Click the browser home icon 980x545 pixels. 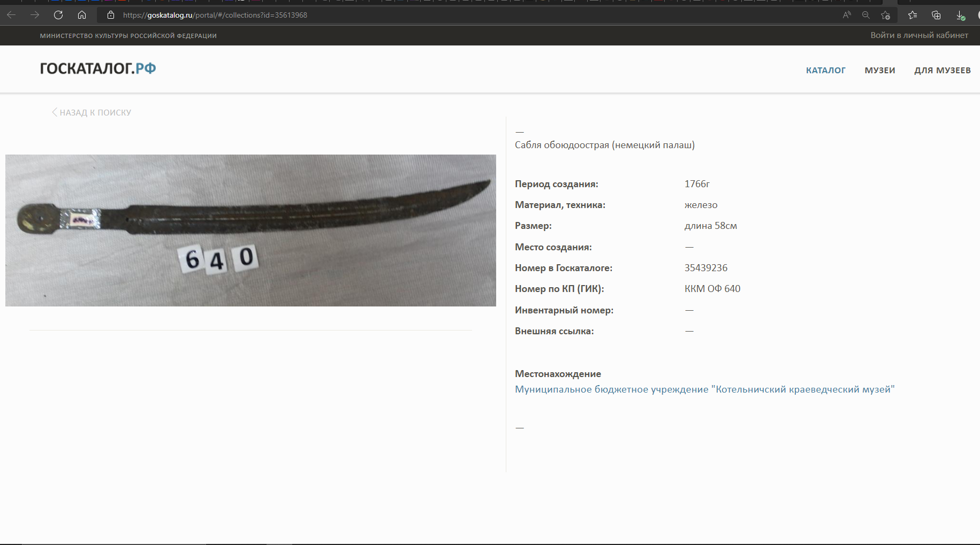tap(82, 15)
